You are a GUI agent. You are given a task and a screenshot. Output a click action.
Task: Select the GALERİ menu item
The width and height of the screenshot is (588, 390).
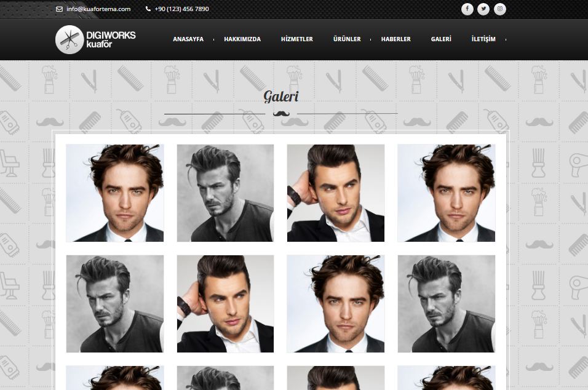(x=441, y=39)
